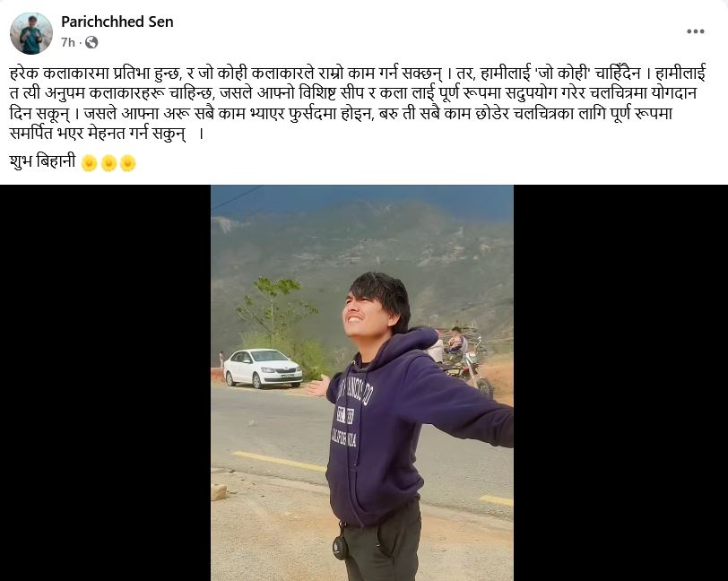Image resolution: width=728 pixels, height=581 pixels.
Task: Click the globe public audience icon
Action: coord(91,43)
